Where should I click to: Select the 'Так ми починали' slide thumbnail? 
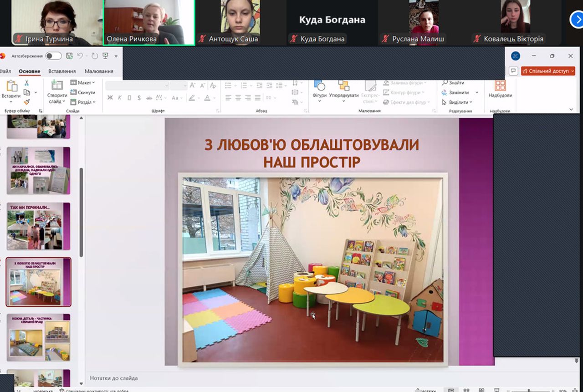click(39, 226)
